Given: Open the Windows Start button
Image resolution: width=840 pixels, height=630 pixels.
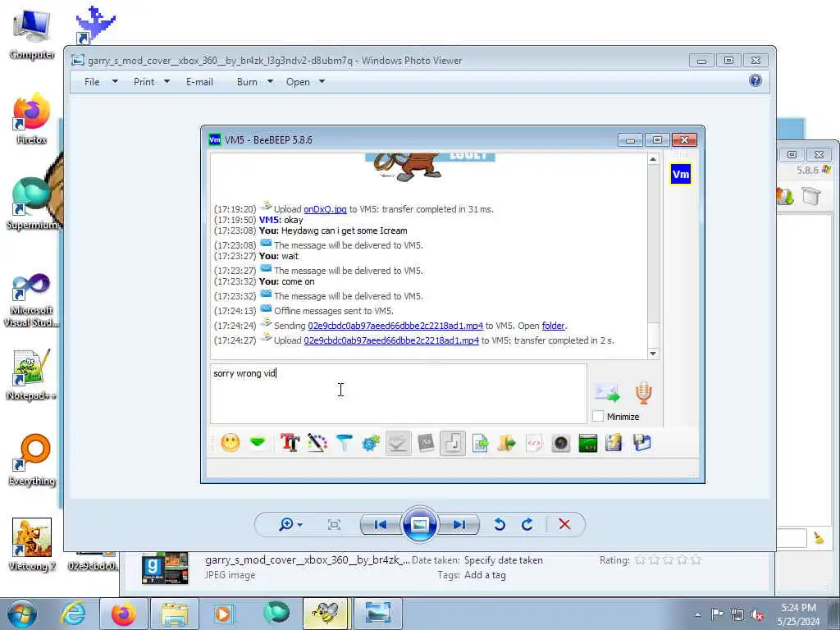Looking at the screenshot, I should coord(22,614).
